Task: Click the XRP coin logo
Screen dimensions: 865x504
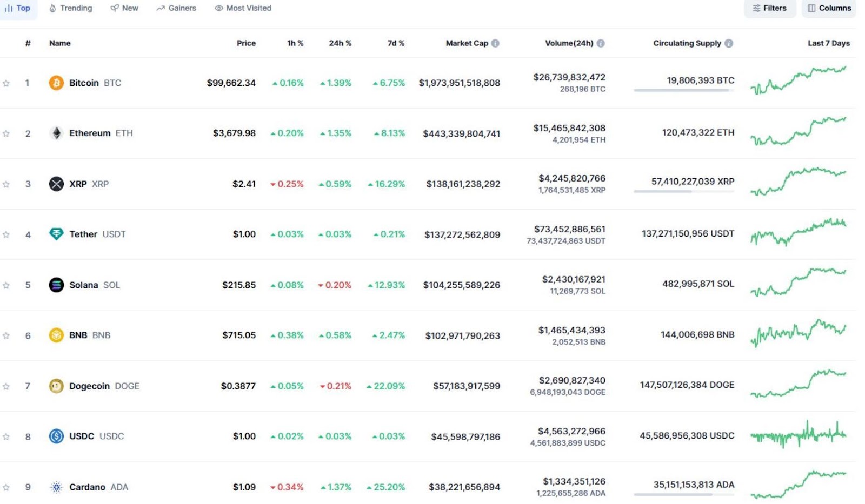Action: click(x=56, y=184)
